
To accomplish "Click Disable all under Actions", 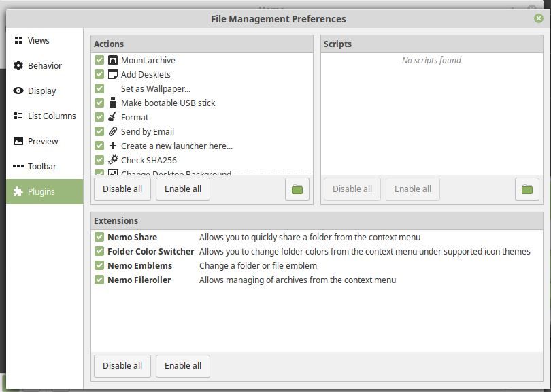I will (122, 189).
